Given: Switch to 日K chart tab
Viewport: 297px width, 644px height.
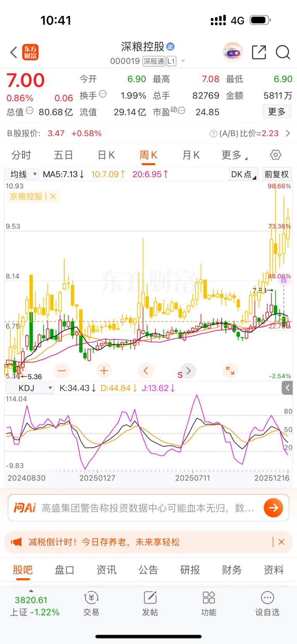Looking at the screenshot, I should [x=106, y=155].
